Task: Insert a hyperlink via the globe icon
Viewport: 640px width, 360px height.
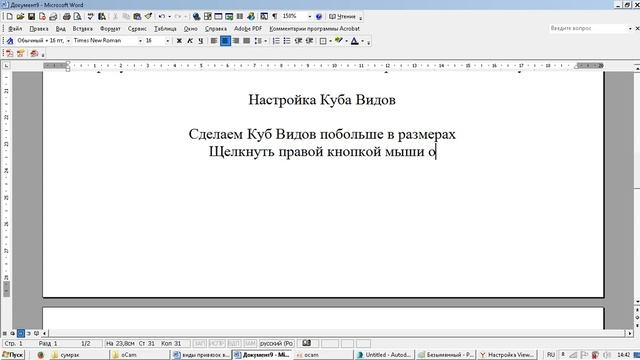Action: (197, 17)
